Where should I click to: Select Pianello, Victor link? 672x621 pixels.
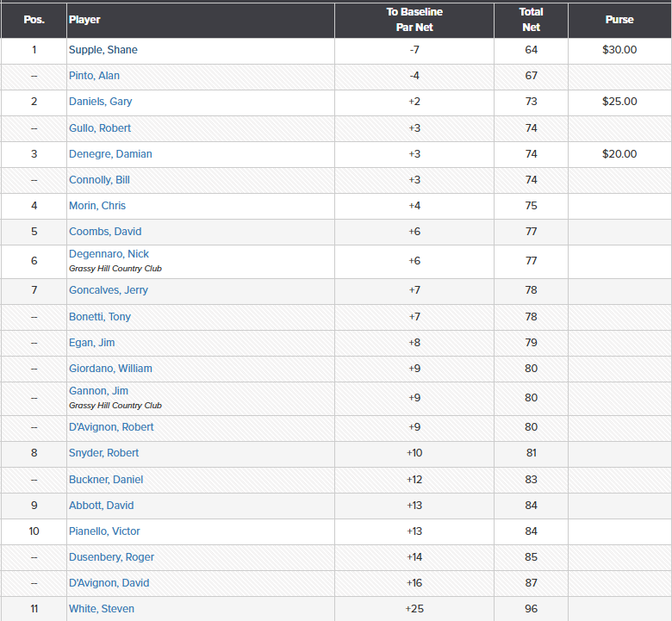104,531
